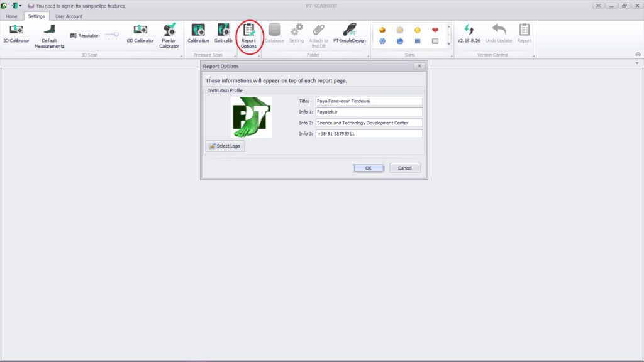Click the Title input field
The width and height of the screenshot is (644, 362).
pos(369,101)
